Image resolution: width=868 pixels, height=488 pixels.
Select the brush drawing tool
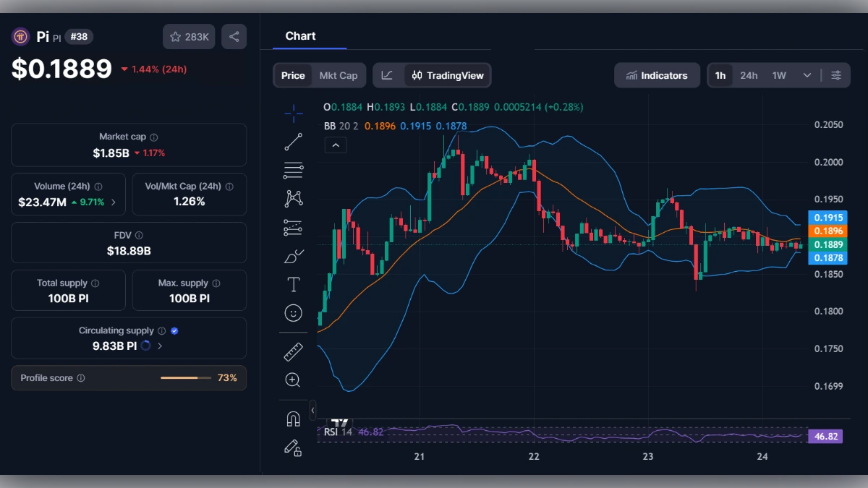click(x=293, y=255)
